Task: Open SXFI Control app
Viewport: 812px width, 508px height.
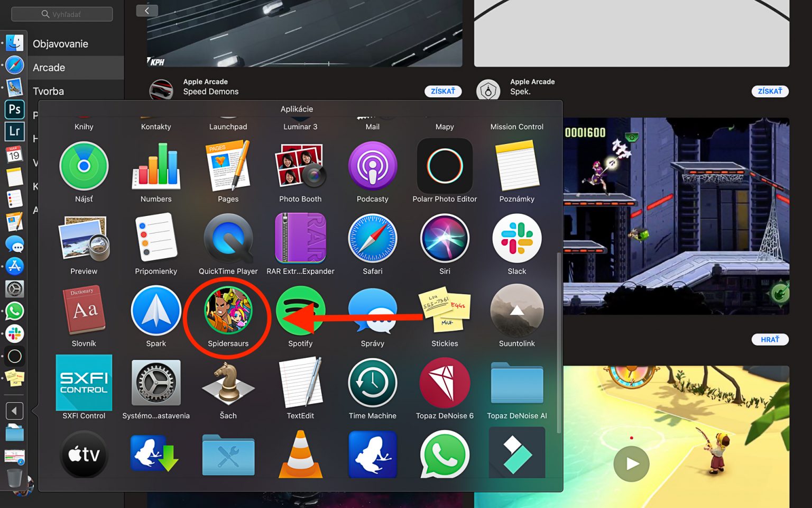Action: point(84,383)
